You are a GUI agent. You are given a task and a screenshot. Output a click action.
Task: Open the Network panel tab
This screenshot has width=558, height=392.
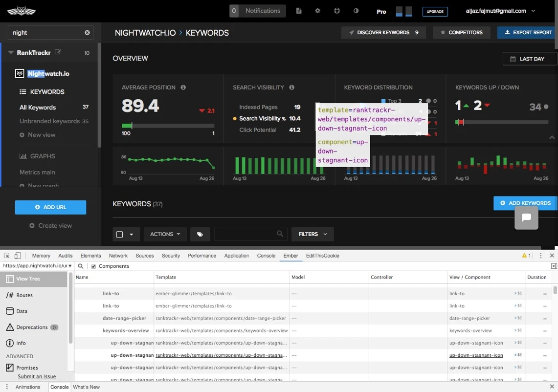(118, 255)
